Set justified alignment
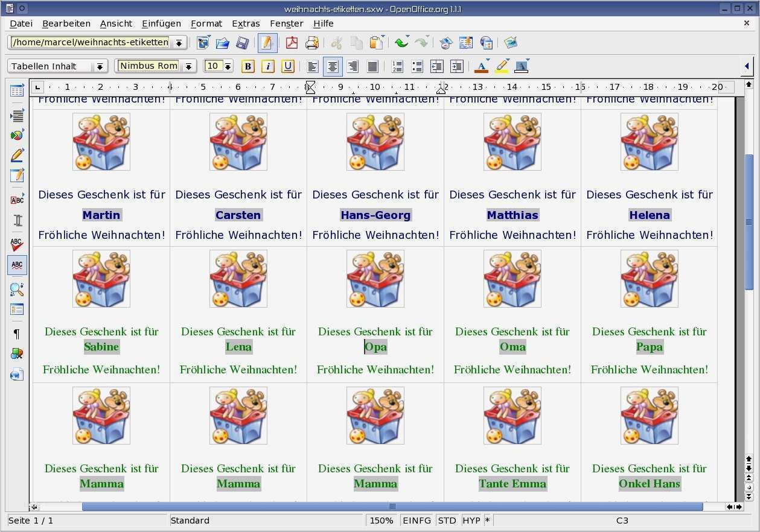The image size is (760, 532). pyautogui.click(x=372, y=66)
